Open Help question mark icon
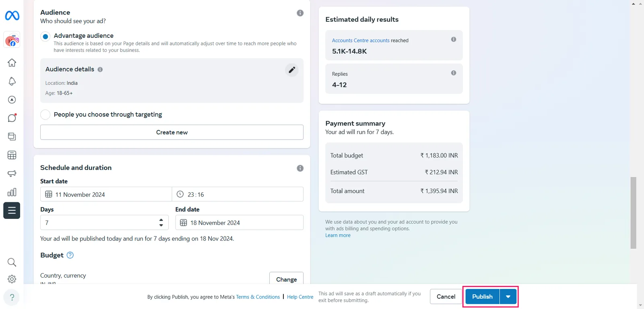The image size is (644, 309). 12,297
